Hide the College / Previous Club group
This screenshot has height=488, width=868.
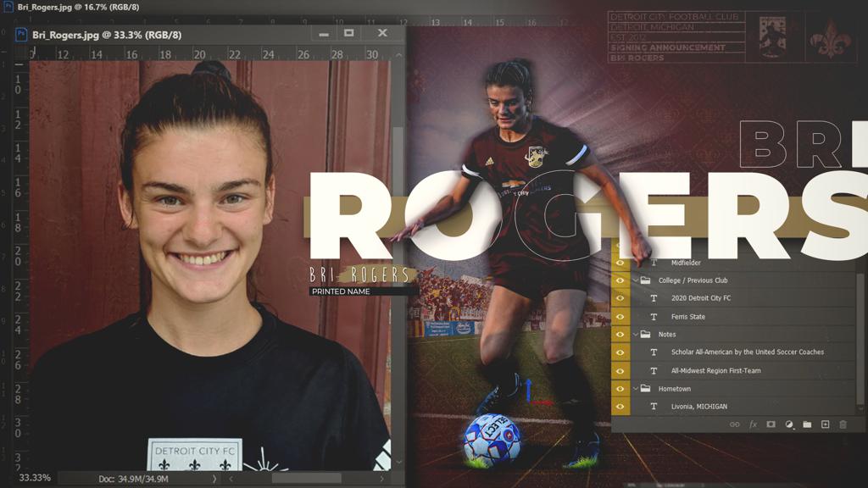620,280
